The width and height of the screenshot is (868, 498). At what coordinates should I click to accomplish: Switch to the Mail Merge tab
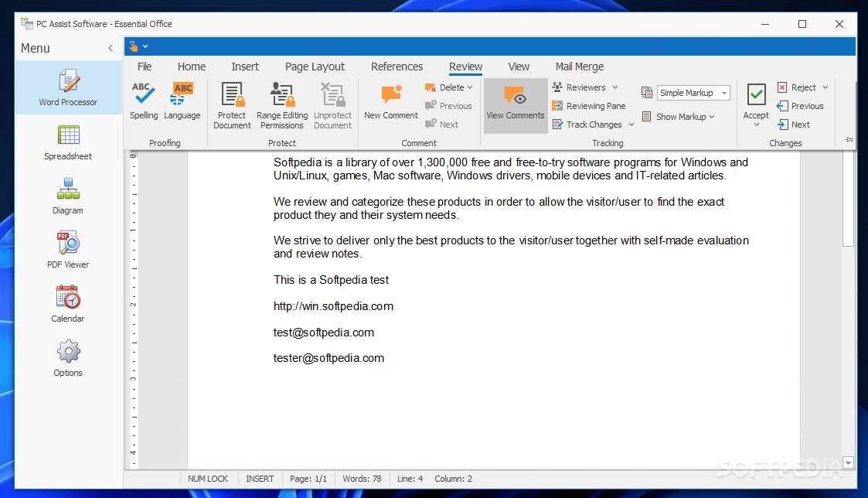579,67
